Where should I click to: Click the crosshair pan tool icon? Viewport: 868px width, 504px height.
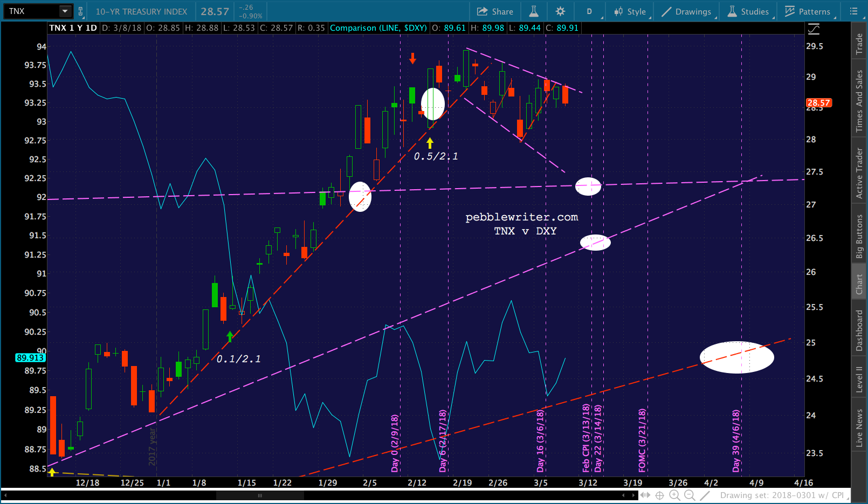[x=659, y=495]
